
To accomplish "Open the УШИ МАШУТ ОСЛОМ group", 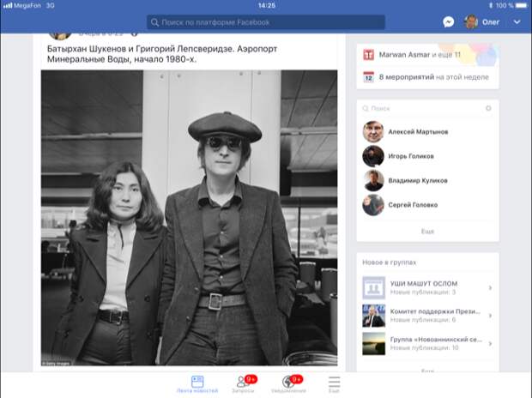I will click(x=427, y=287).
